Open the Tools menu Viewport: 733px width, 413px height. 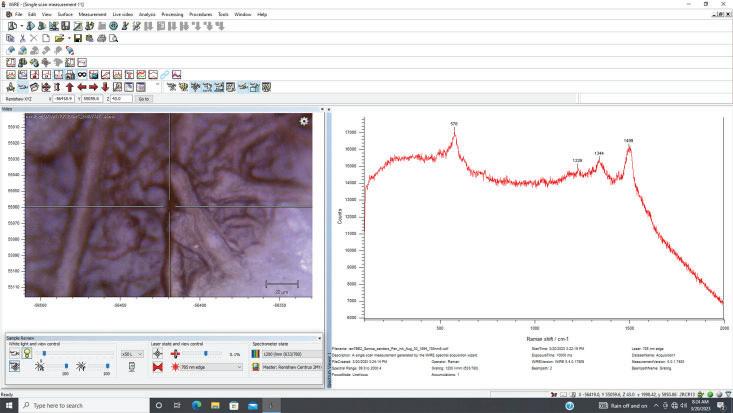223,14
